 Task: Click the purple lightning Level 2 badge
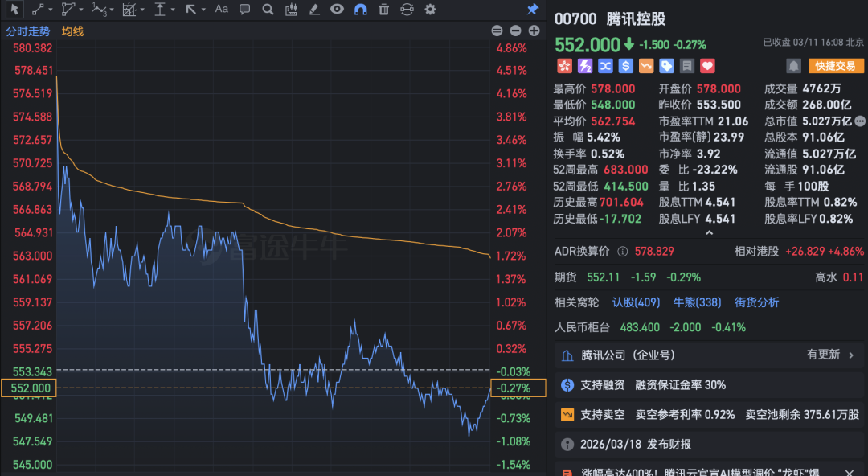[585, 66]
